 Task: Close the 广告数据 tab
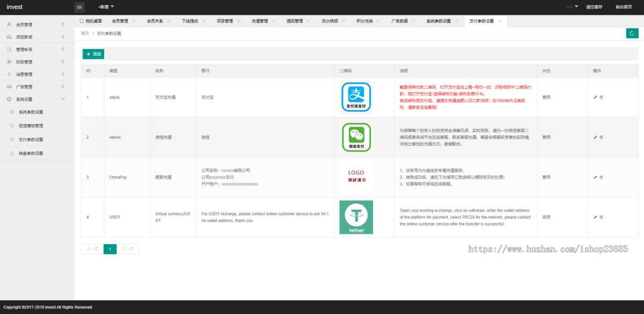pos(414,21)
